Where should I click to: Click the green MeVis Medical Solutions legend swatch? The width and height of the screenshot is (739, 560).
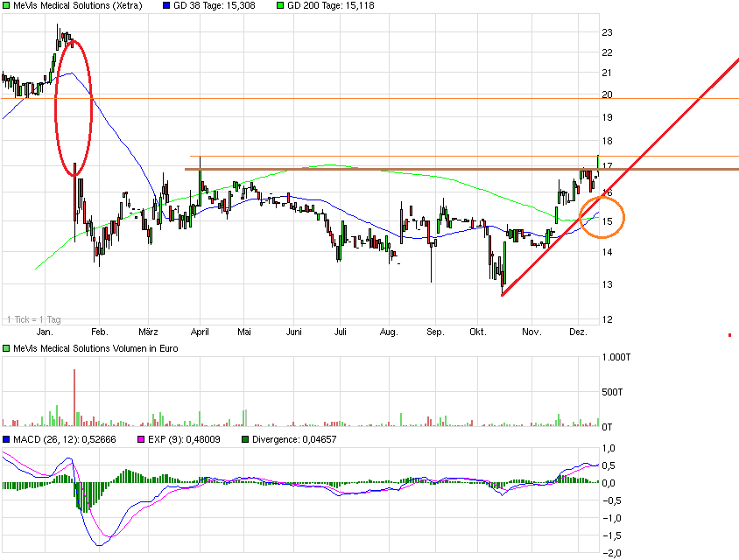pyautogui.click(x=6, y=5)
